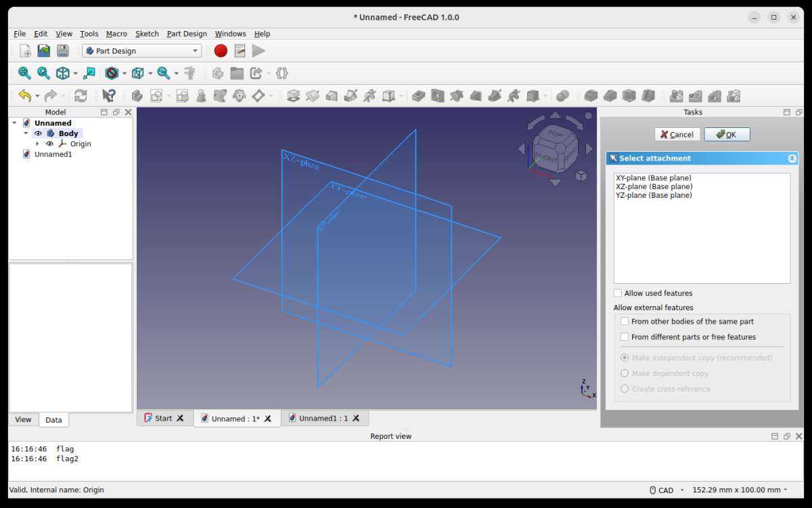Open the Macro menu
This screenshot has height=508, width=812.
(x=116, y=34)
